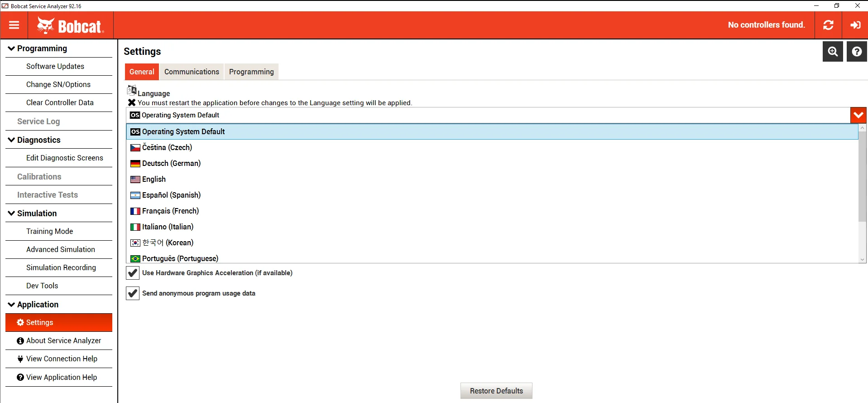Open View Application Help
The height and width of the screenshot is (403, 868).
59,377
